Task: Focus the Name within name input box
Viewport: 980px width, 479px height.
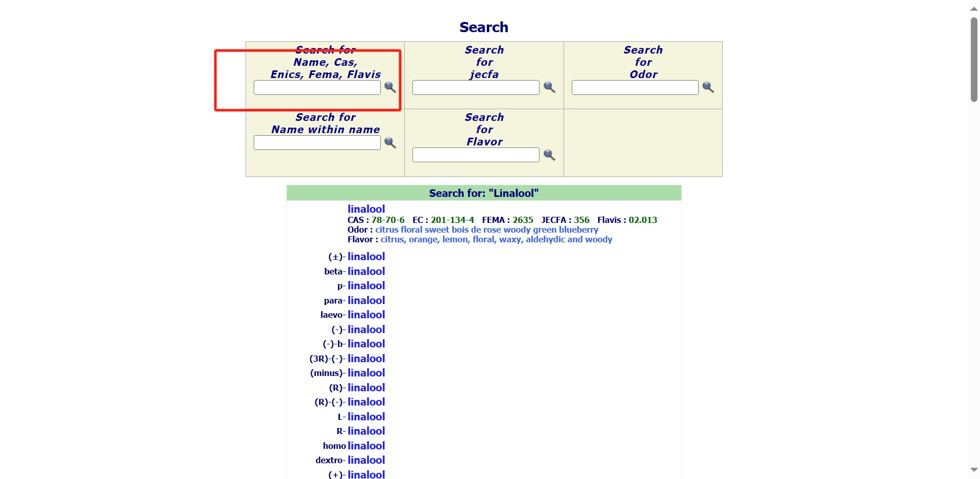Action: (317, 143)
